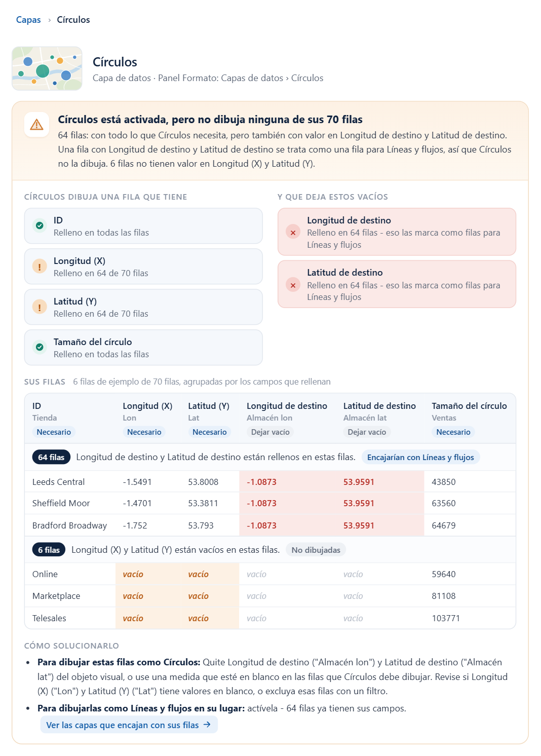Viewport: 541px width, 756px height.
Task: Open Ver las capas que encajan link
Action: pyautogui.click(x=129, y=725)
